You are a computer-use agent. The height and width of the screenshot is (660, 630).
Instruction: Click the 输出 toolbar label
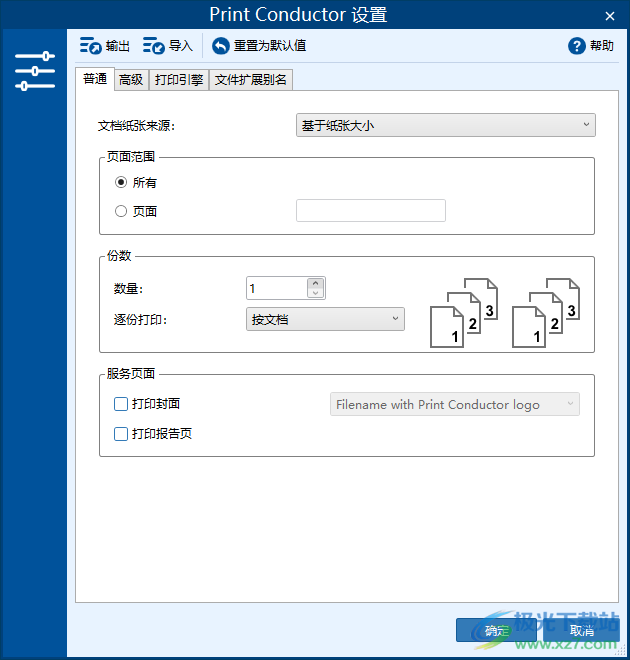[x=118, y=46]
